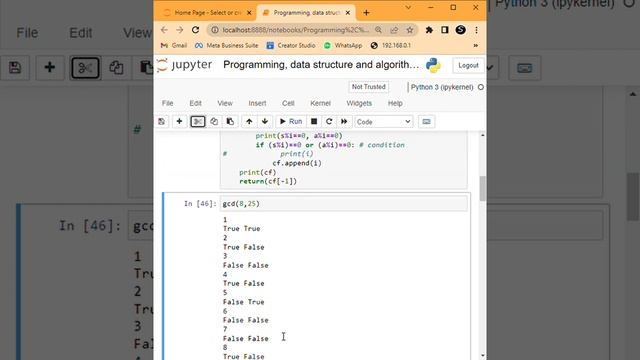Open the View menu in Jupyter

click(x=225, y=103)
